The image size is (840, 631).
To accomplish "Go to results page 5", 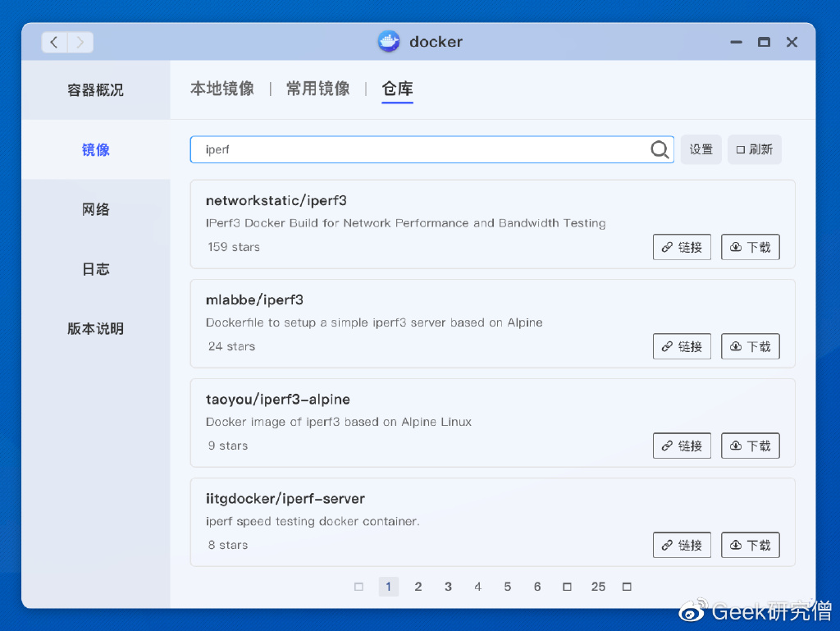I will (508, 587).
